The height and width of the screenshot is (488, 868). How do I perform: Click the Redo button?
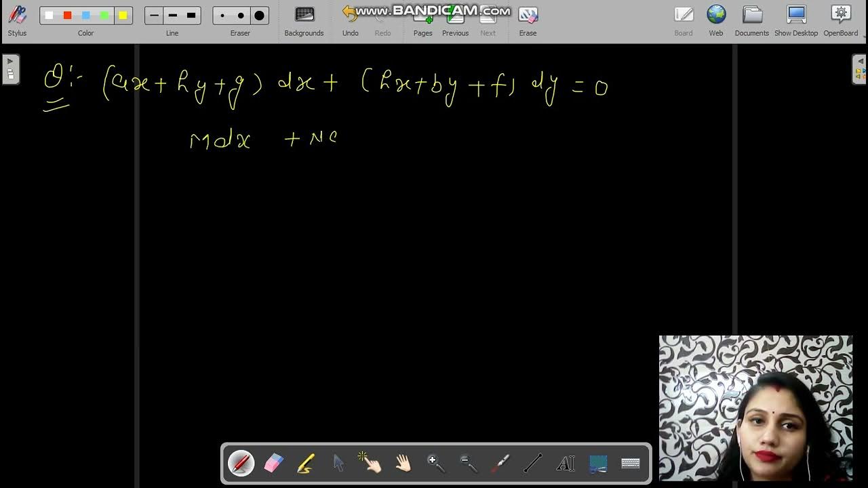coord(382,21)
